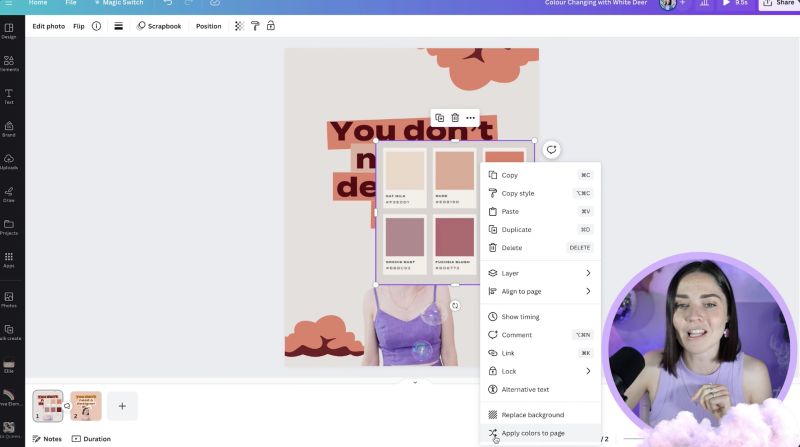This screenshot has width=800, height=447.
Task: Choose Apply colors to page
Action: tap(540, 433)
